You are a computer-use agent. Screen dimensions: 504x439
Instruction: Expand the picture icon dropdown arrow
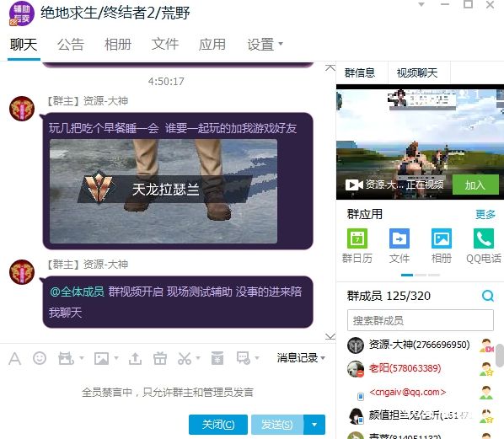(x=116, y=358)
